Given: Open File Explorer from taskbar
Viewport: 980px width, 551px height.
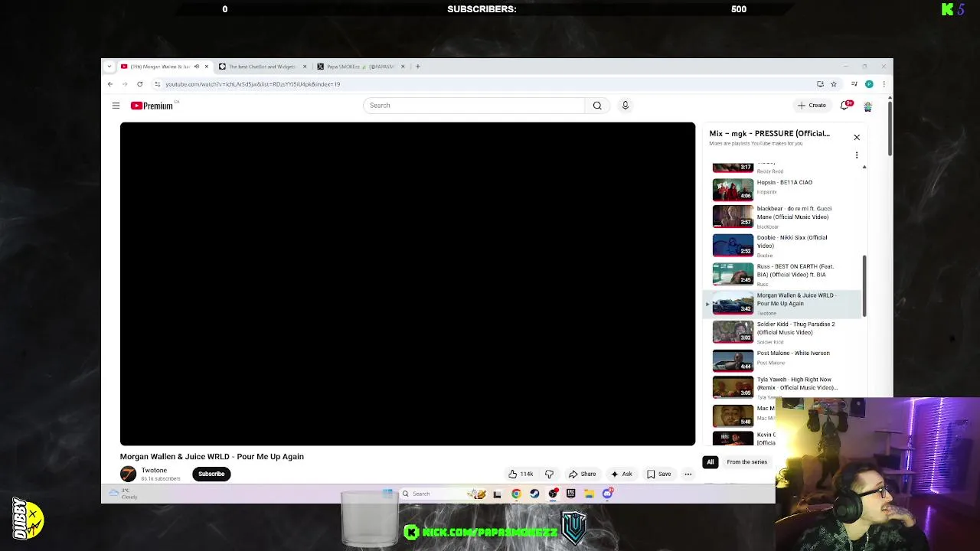Looking at the screenshot, I should pyautogui.click(x=590, y=494).
